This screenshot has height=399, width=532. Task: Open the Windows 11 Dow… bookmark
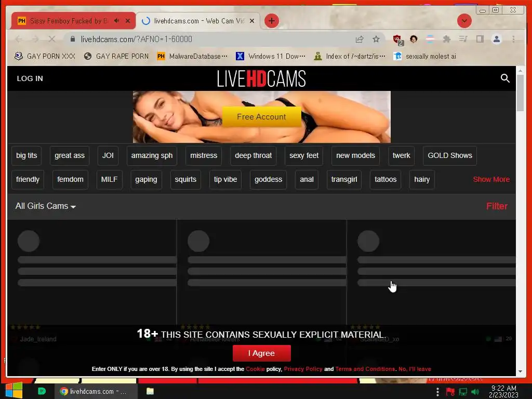pyautogui.click(x=270, y=56)
